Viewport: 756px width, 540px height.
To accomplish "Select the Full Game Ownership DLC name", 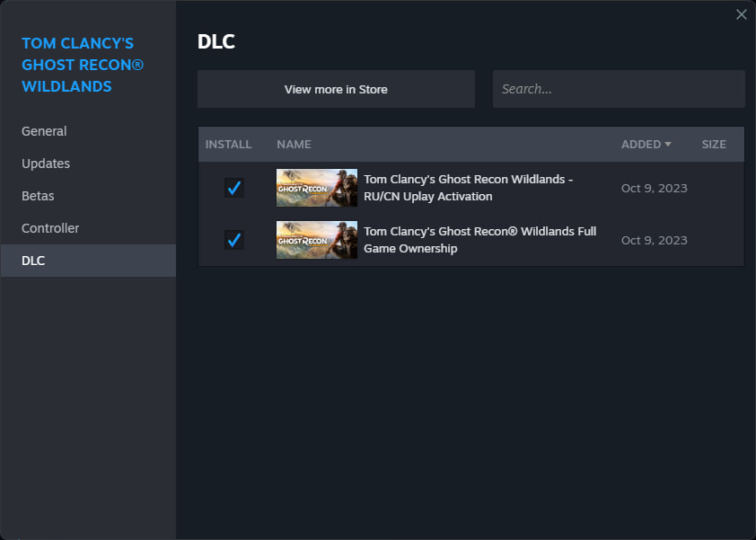I will [x=479, y=240].
